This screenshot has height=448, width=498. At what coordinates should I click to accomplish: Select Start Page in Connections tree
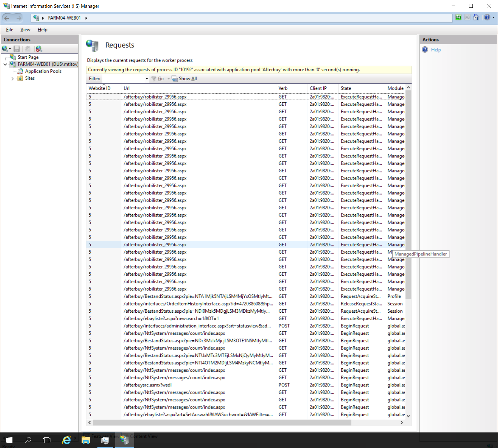coord(28,57)
